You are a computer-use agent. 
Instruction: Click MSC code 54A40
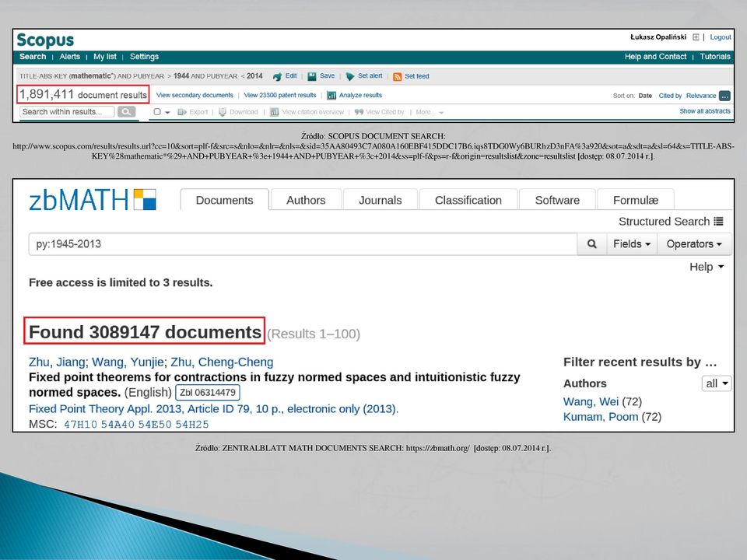point(117,425)
